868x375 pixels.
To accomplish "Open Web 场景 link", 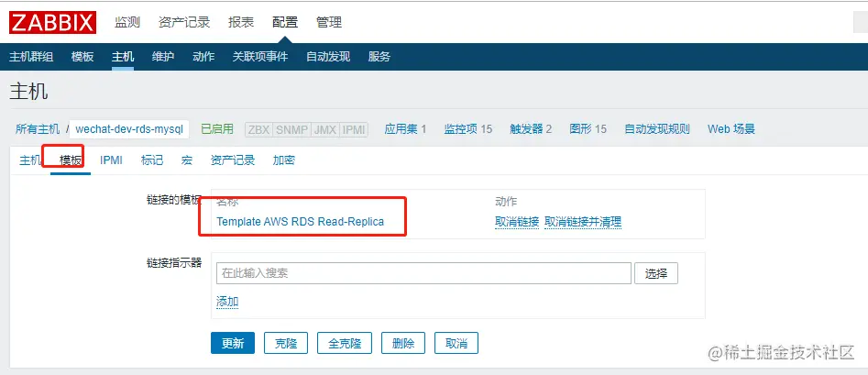I will 731,129.
